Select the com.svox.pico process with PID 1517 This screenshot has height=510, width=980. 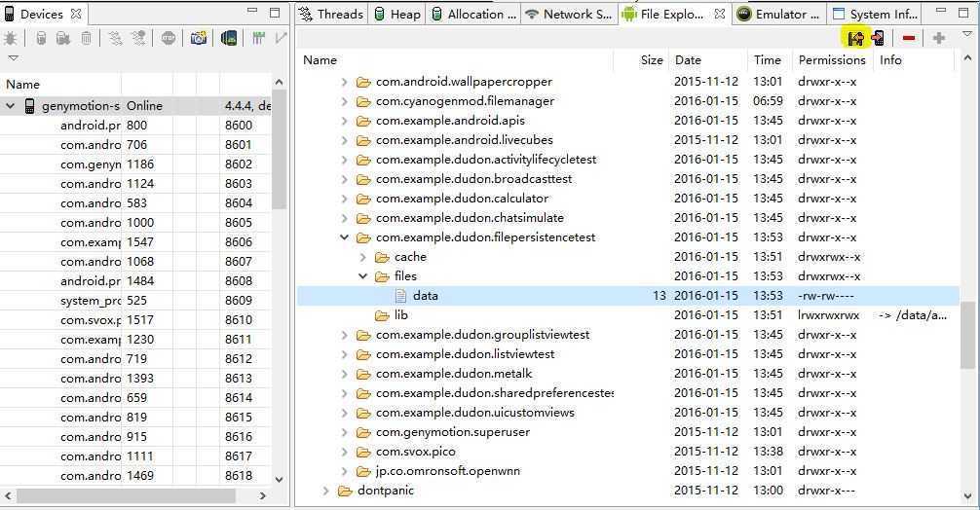pyautogui.click(x=135, y=320)
